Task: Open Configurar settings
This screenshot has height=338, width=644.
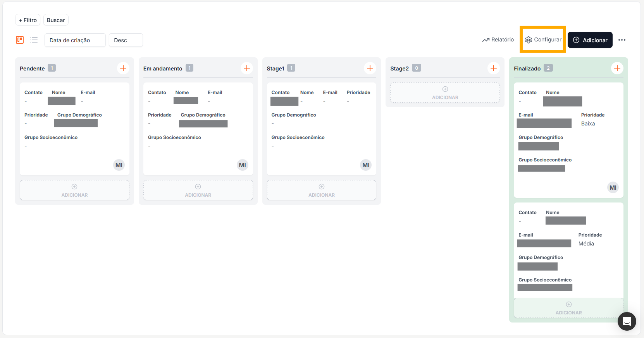Action: point(543,40)
